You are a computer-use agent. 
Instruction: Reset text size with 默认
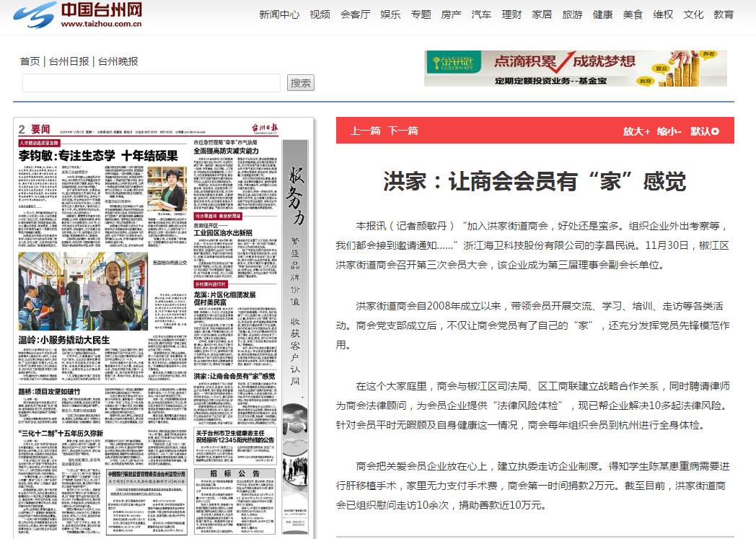704,131
